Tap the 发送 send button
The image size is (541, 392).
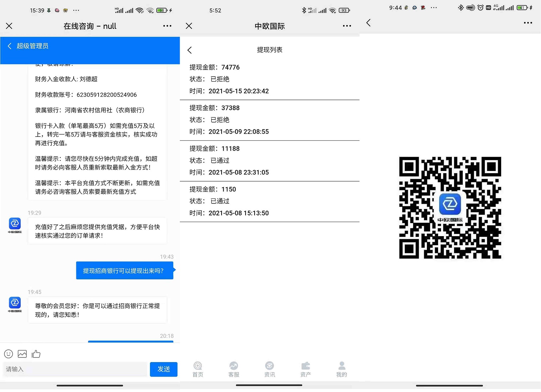pos(164,369)
